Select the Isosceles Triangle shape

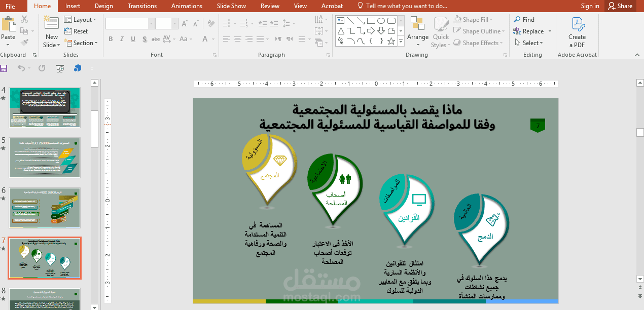point(341,31)
